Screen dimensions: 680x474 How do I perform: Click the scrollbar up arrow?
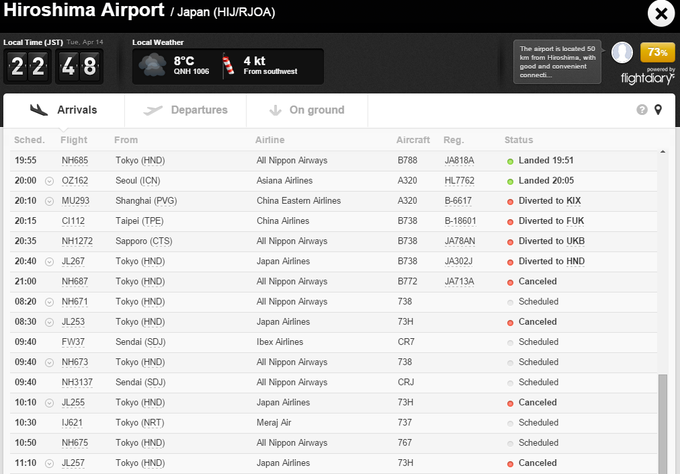pyautogui.click(x=663, y=152)
